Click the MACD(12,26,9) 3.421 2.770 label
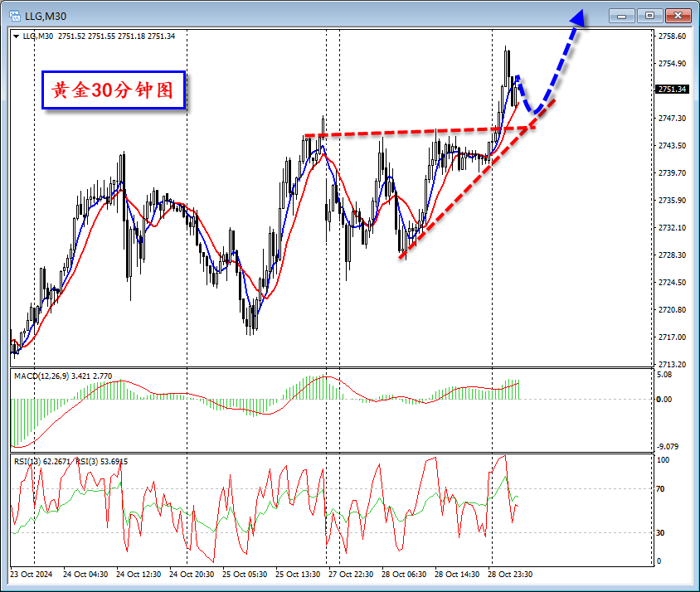Viewport: 700px width, 592px height. pyautogui.click(x=63, y=376)
